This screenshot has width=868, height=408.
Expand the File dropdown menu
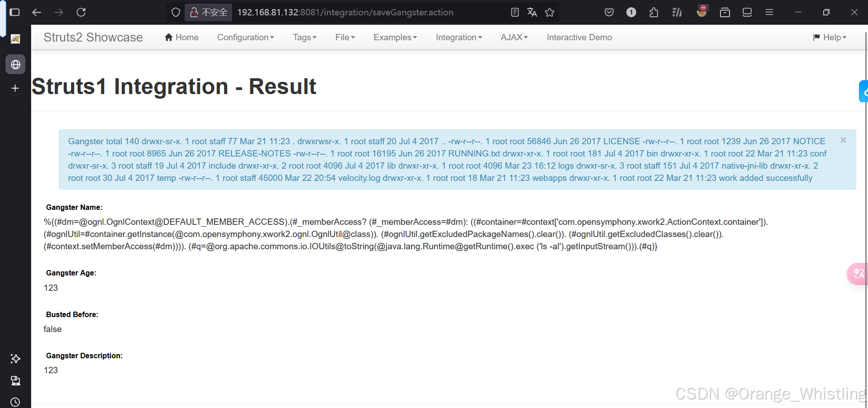(x=345, y=38)
